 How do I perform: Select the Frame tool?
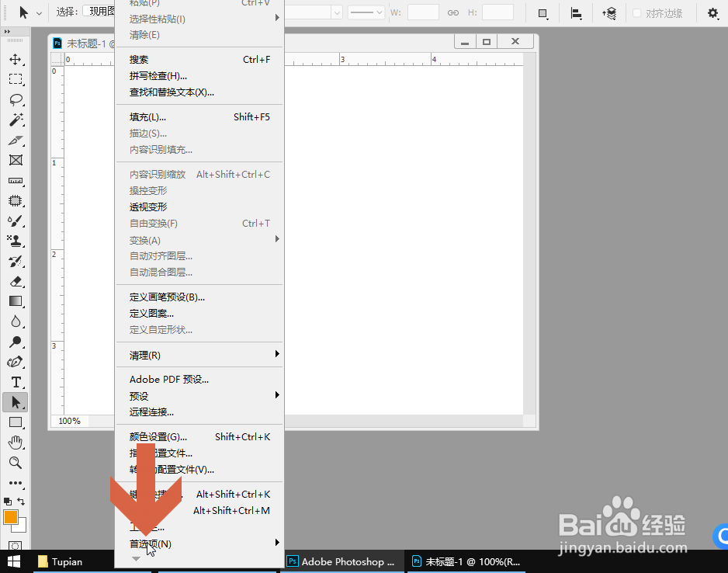click(16, 160)
